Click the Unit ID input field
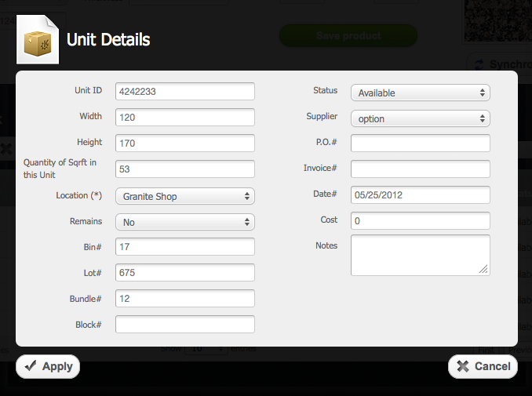532x396 pixels. (x=184, y=92)
